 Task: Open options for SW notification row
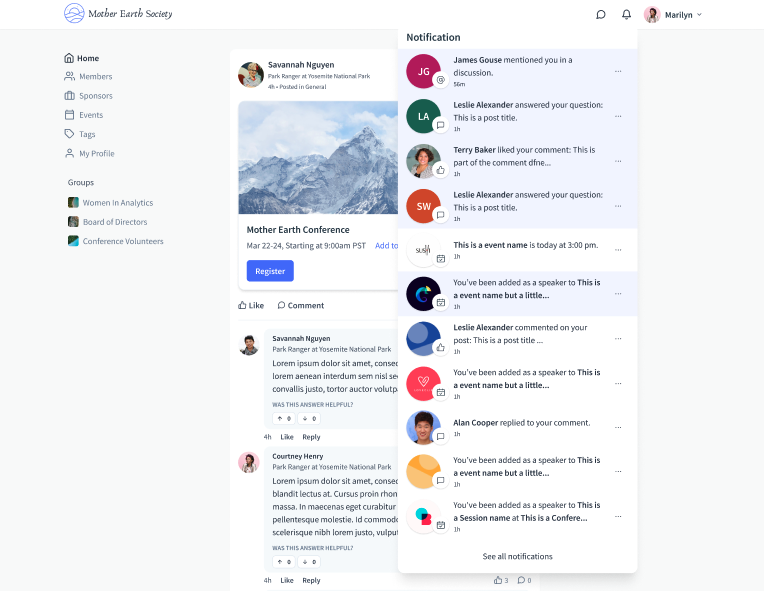pyautogui.click(x=618, y=206)
